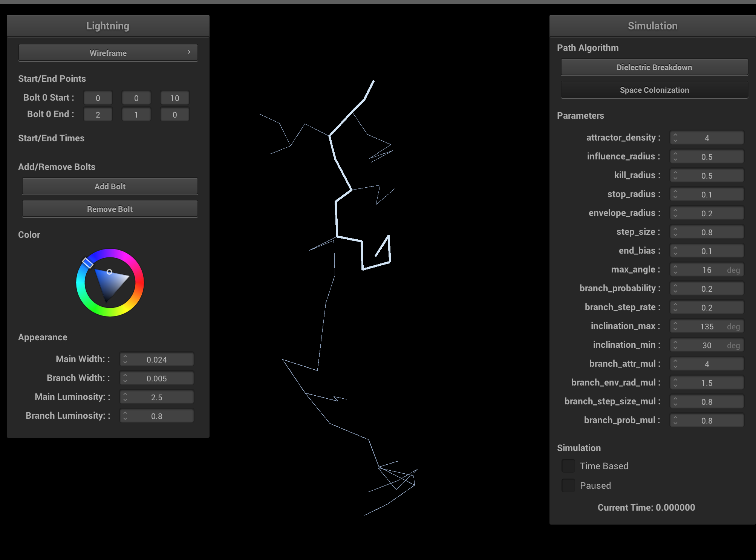Click the step_size stepper arrows

pos(675,232)
